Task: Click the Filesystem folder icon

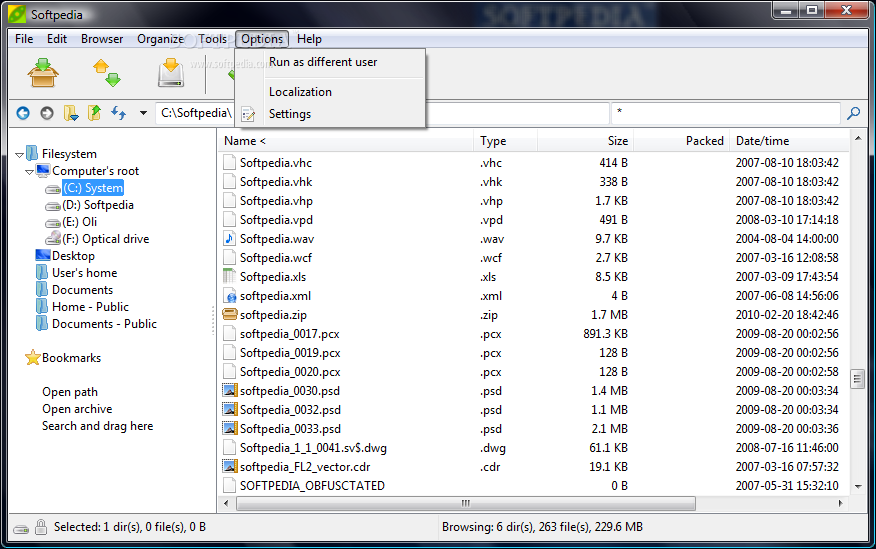Action: pyautogui.click(x=32, y=153)
